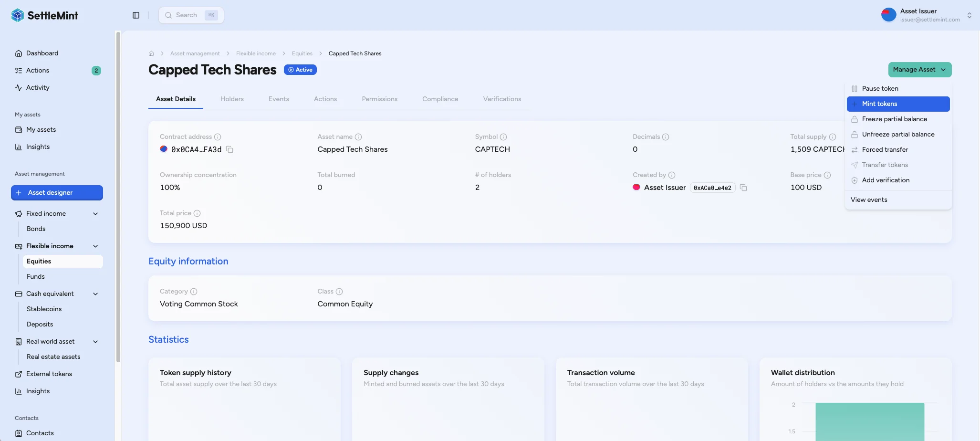This screenshot has width=980, height=441.
Task: Click the home breadcrumb icon
Action: pos(151,53)
